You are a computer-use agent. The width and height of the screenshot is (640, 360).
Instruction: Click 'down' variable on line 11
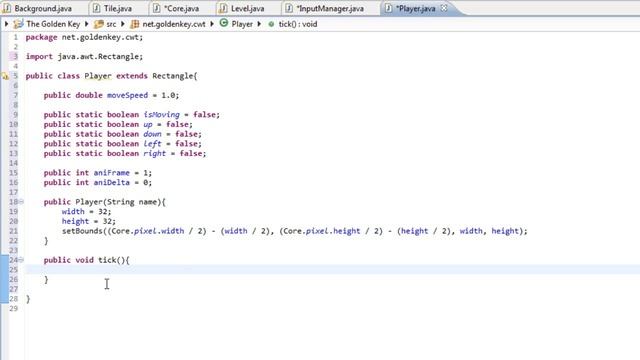[x=152, y=134]
